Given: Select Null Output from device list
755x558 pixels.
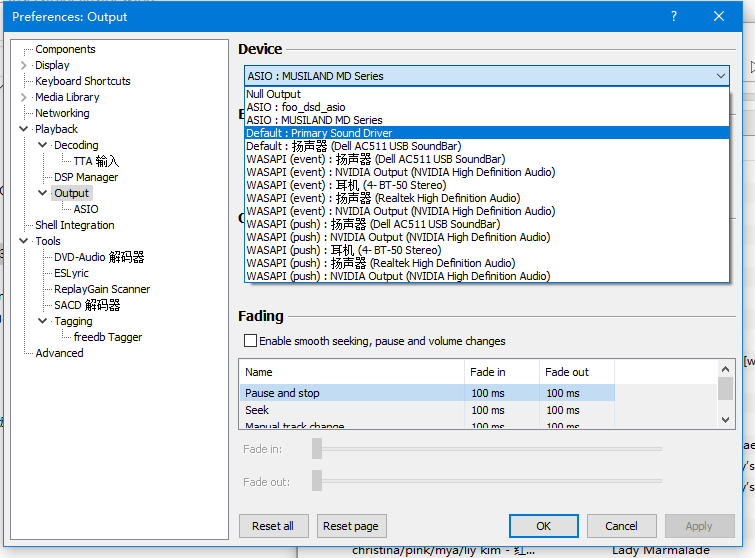Looking at the screenshot, I should (x=274, y=94).
